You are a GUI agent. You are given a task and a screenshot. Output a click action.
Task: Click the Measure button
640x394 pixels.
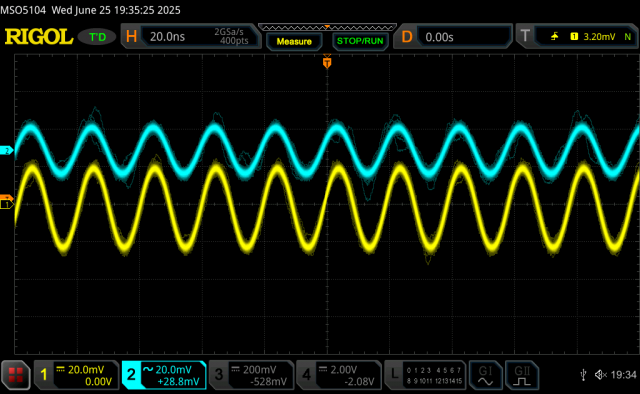tap(294, 41)
